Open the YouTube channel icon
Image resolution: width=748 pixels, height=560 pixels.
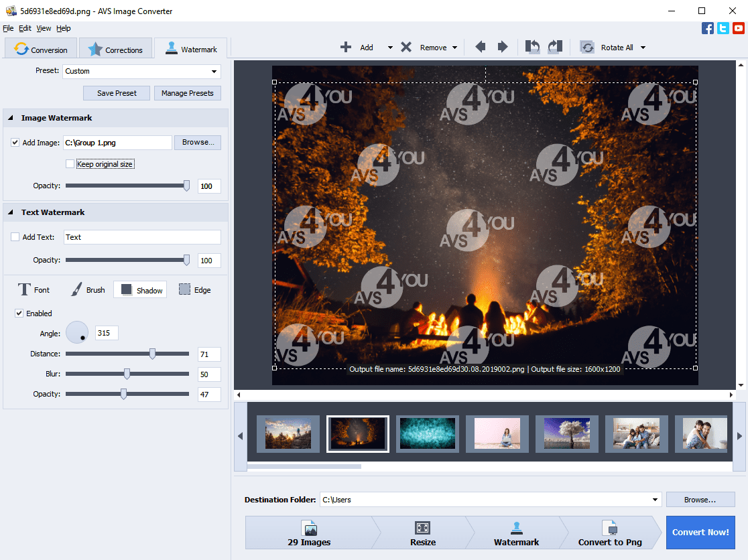(739, 28)
